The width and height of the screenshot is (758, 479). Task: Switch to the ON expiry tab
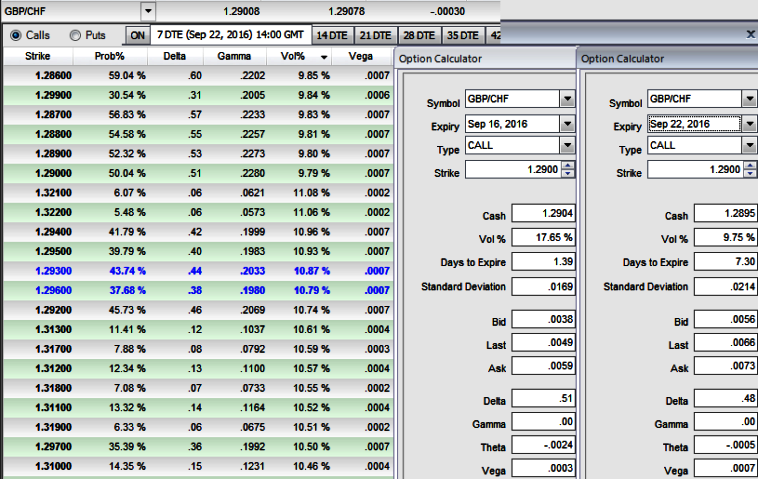click(138, 35)
